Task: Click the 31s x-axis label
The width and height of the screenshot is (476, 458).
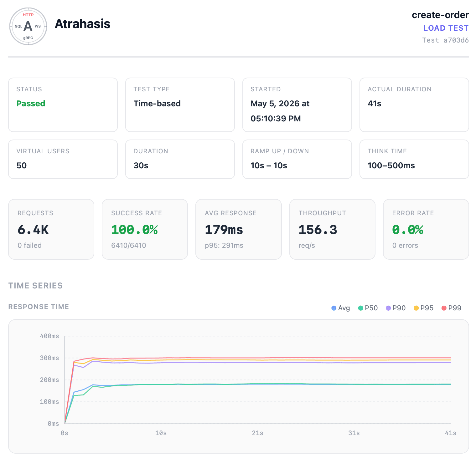Action: coord(354,433)
